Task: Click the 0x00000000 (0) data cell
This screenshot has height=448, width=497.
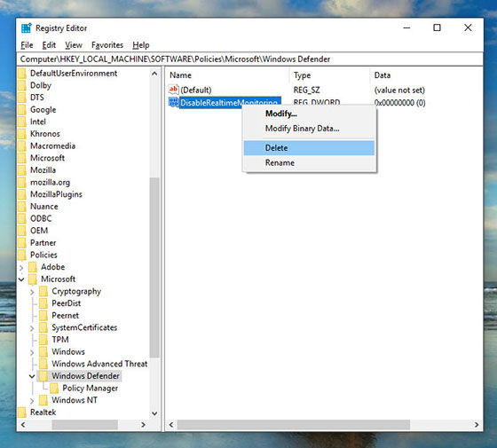Action: (399, 103)
